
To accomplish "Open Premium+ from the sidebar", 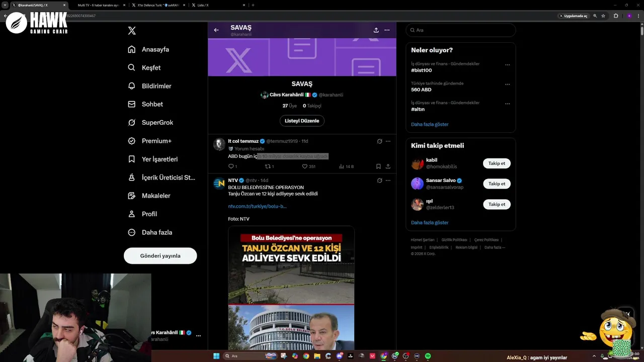I will tap(150, 141).
